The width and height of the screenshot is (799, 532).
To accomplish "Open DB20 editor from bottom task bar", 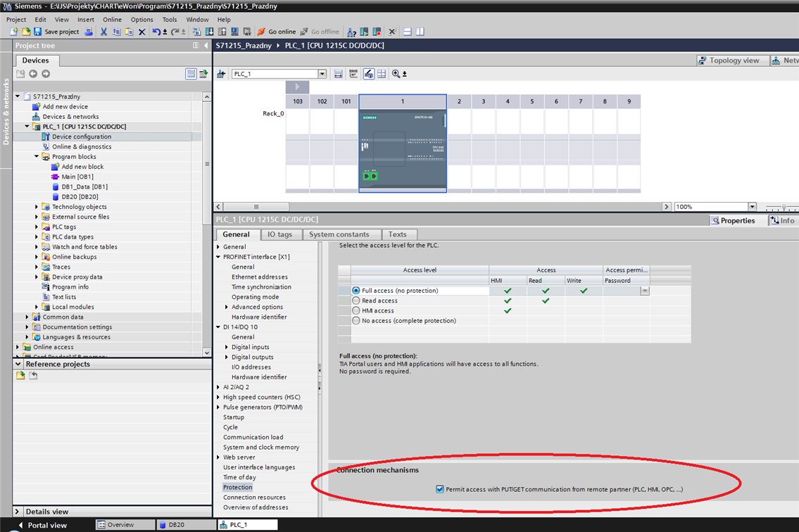I will 186,524.
